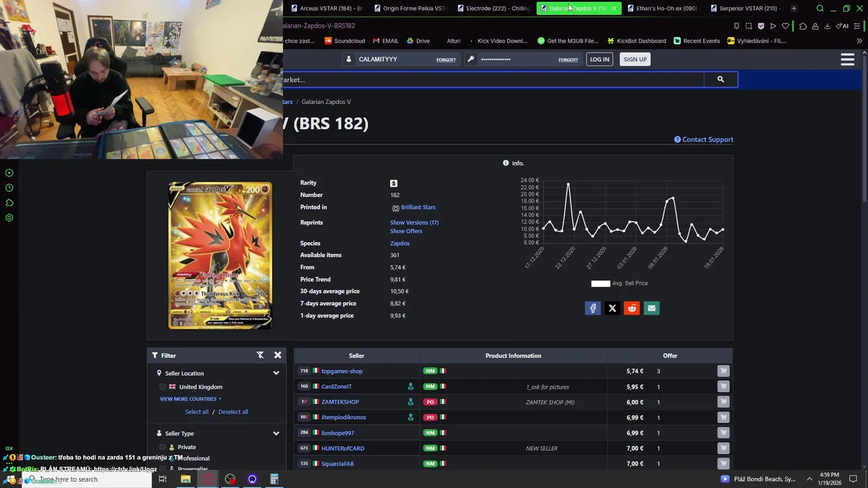The height and width of the screenshot is (488, 868).
Task: Add HUNTERofCARD offer to cart
Action: coord(724,448)
